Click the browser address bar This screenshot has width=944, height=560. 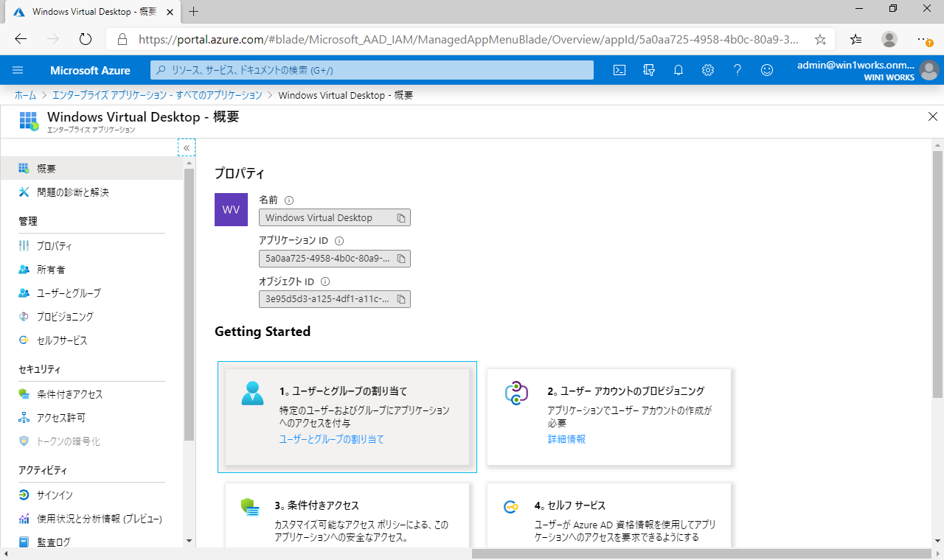[x=469, y=39]
